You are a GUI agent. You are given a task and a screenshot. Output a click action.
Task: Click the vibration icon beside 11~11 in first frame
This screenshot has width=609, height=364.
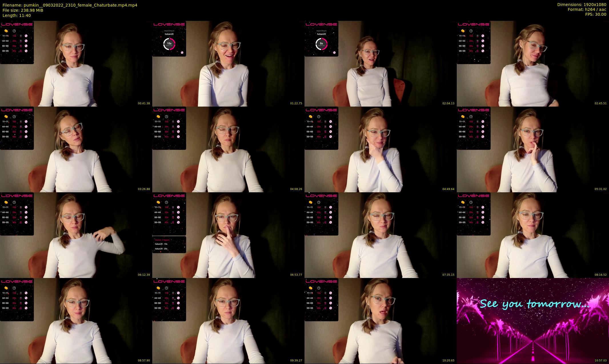(21, 36)
